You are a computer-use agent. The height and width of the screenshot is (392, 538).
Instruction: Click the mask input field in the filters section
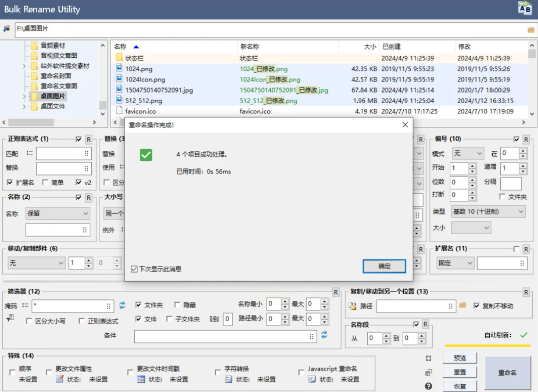(x=69, y=306)
